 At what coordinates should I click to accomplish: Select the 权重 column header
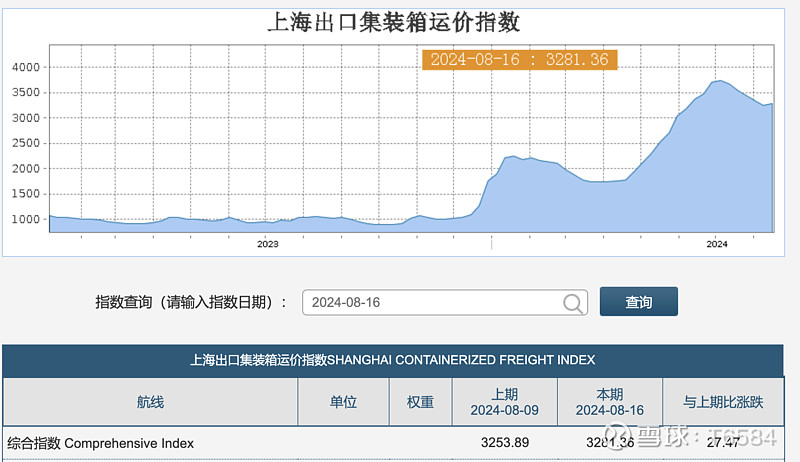pyautogui.click(x=420, y=402)
